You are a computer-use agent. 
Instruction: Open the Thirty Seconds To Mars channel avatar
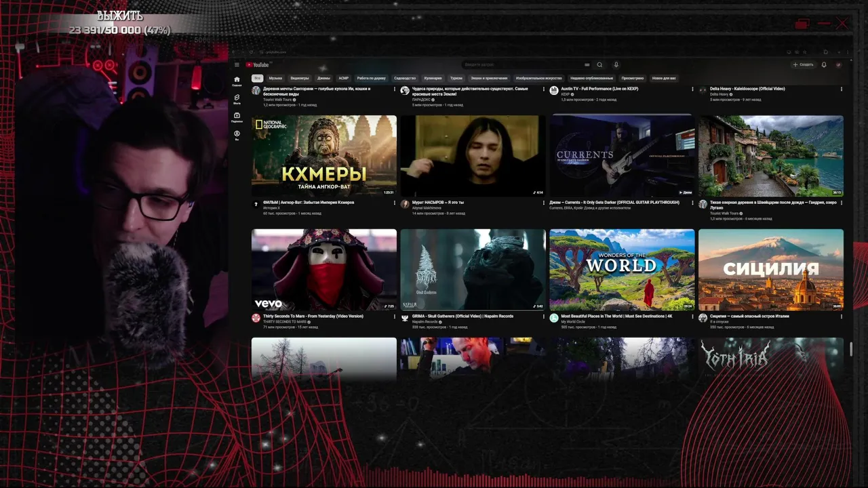[256, 318]
